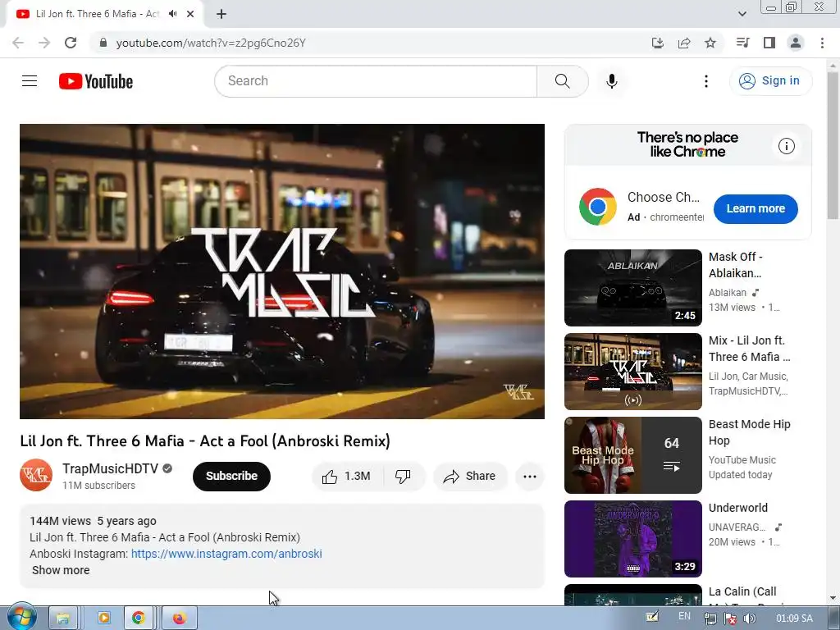Open the media controls icon in toolbar
This screenshot has height=630, width=840.
pos(742,43)
